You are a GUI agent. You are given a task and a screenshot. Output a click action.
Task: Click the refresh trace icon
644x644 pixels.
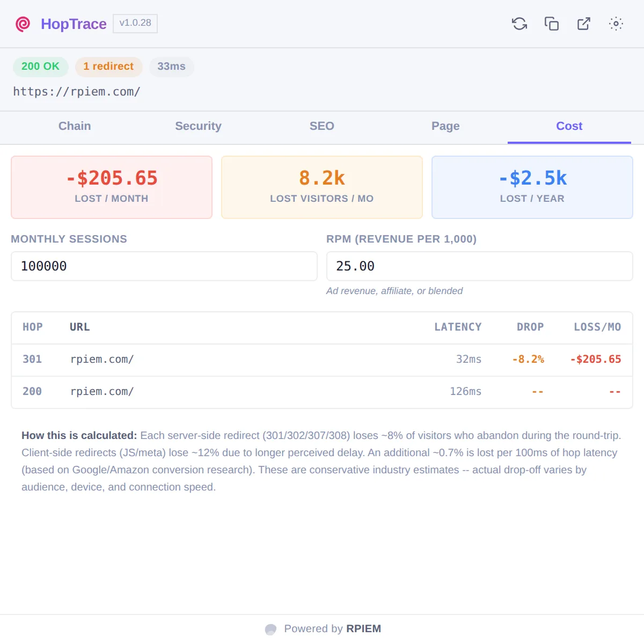pos(519,24)
